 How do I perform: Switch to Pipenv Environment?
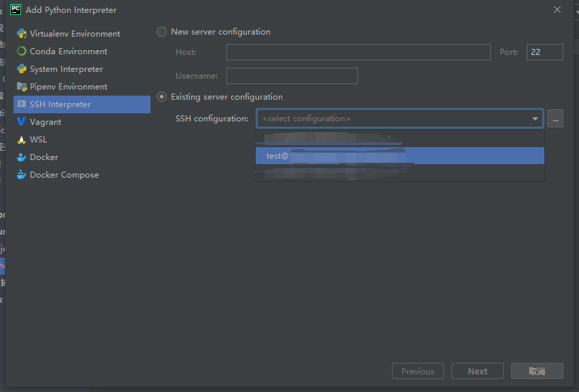(x=82, y=87)
